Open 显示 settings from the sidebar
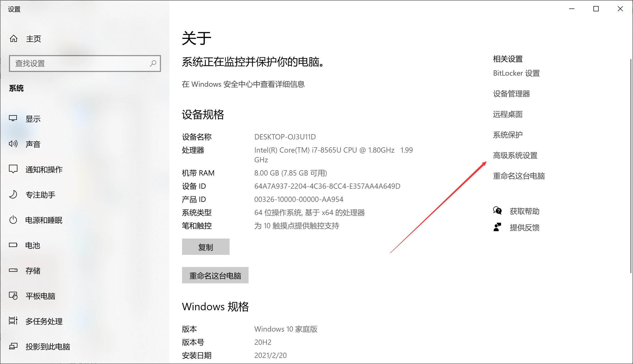 click(33, 119)
